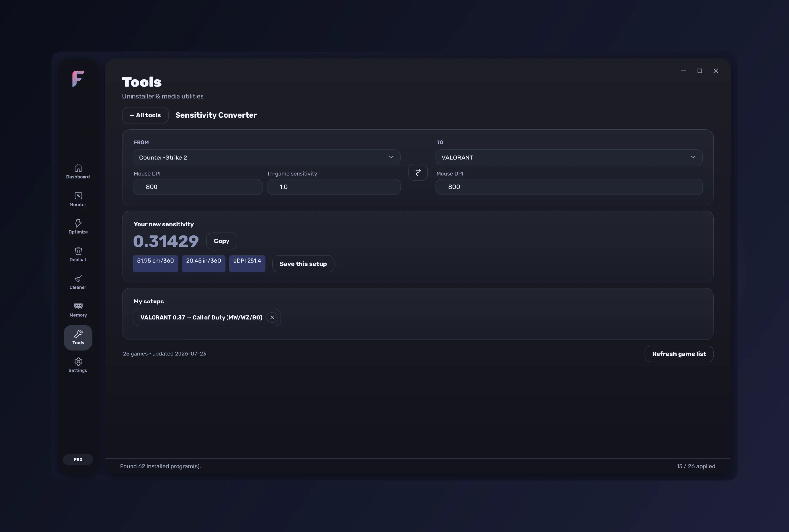
Task: Swap the From and To games
Action: tap(418, 172)
